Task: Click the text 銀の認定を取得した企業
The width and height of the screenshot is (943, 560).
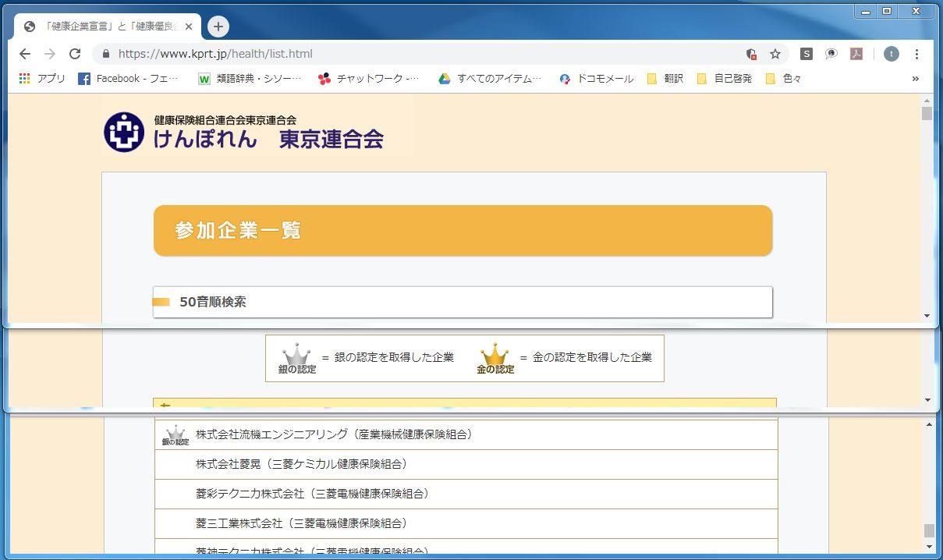Action: click(394, 357)
